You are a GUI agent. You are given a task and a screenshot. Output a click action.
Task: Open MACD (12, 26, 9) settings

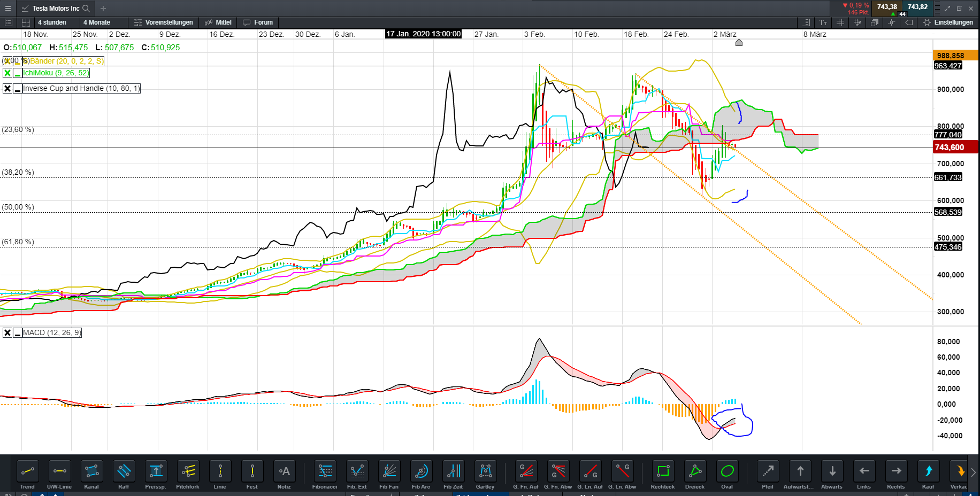[52, 333]
